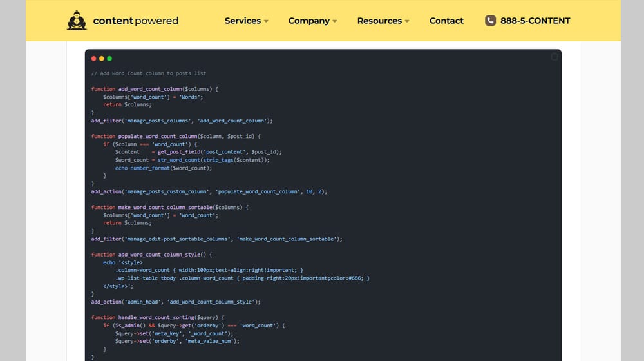Go to the Contact page

tap(446, 21)
